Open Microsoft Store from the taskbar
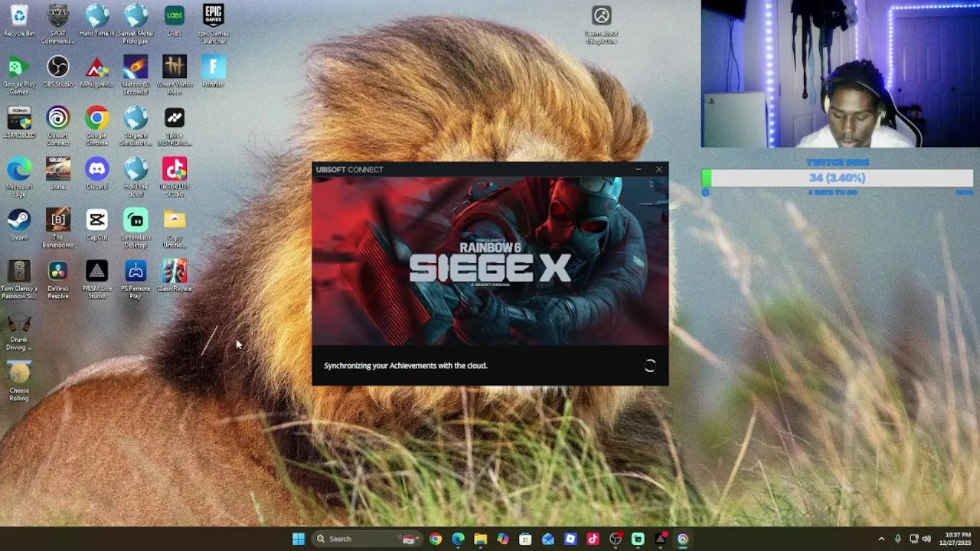980x551 pixels. (x=525, y=539)
